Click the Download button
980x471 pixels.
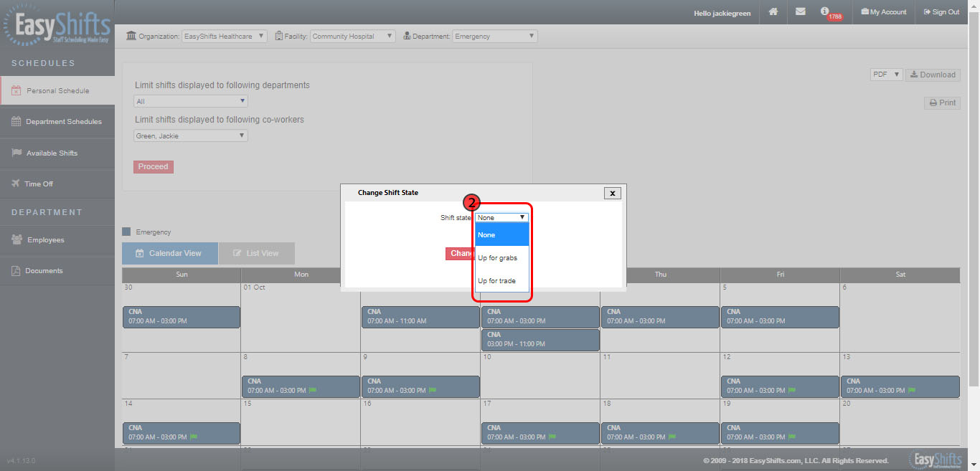(933, 75)
